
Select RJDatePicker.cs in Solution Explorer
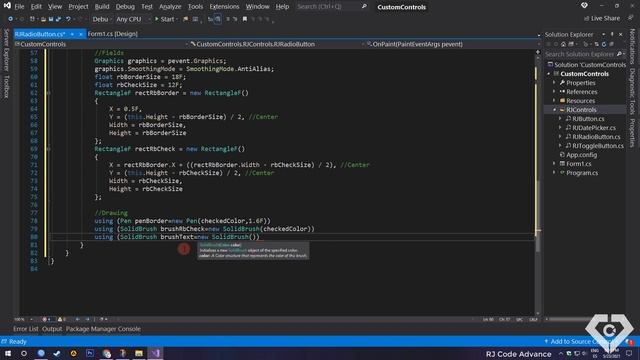click(x=594, y=128)
